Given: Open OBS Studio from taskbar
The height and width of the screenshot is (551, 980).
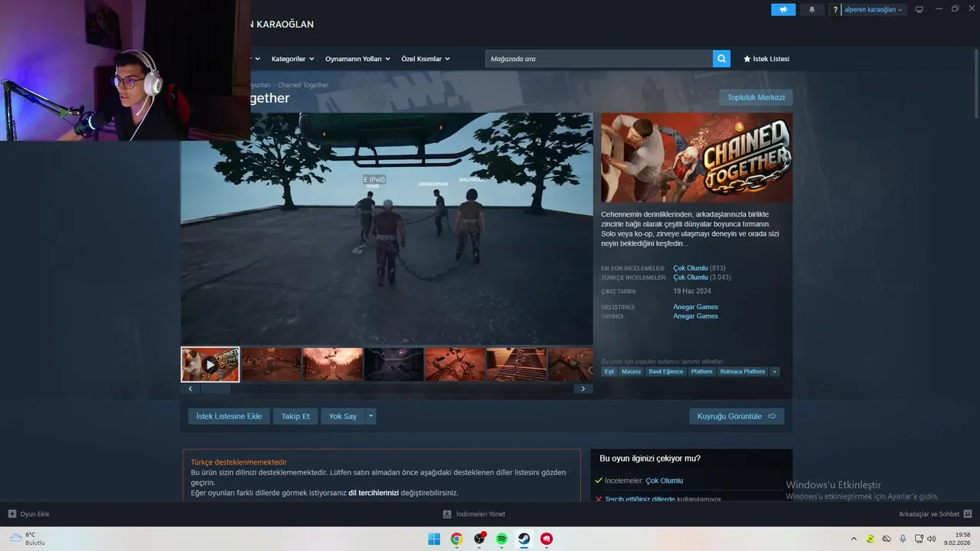Looking at the screenshot, I should point(479,539).
